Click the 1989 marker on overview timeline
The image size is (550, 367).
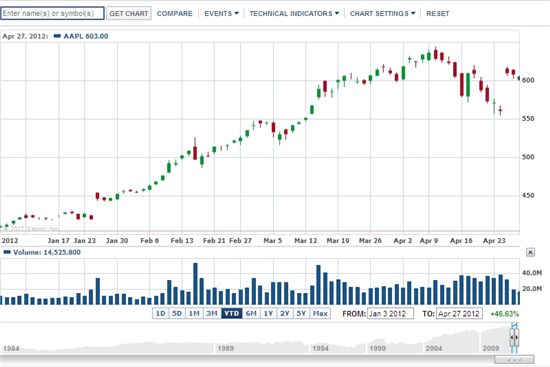225,348
